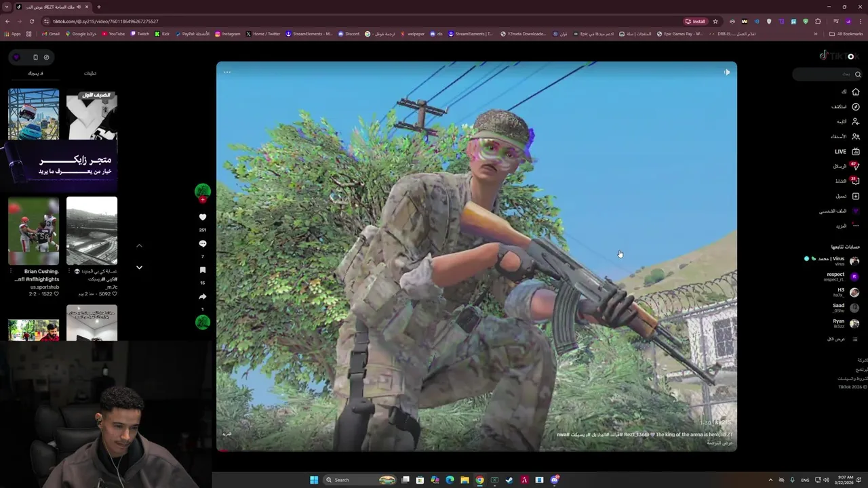
Task: Click the TikTok logo
Action: [x=840, y=56]
